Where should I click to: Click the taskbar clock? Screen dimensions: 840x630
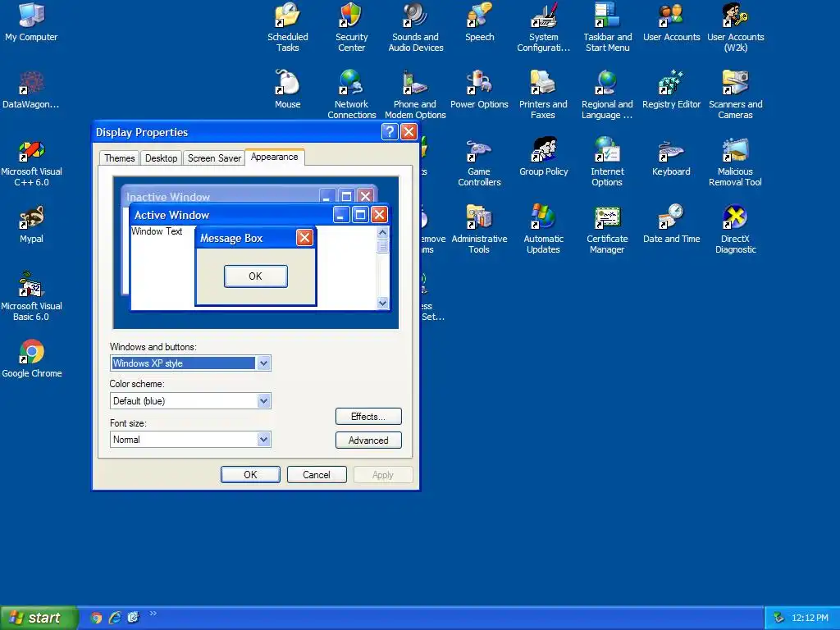(810, 618)
